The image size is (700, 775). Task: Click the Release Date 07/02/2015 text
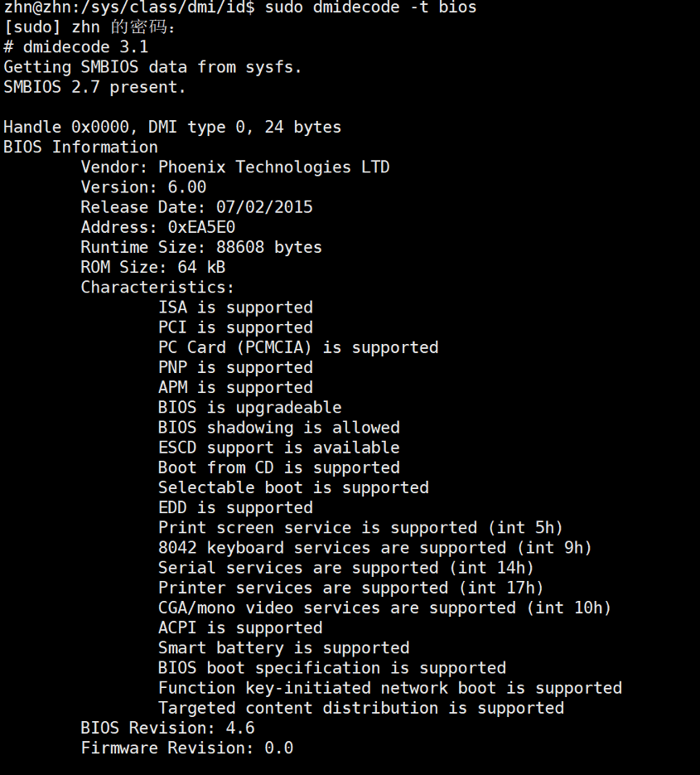[x=196, y=207]
